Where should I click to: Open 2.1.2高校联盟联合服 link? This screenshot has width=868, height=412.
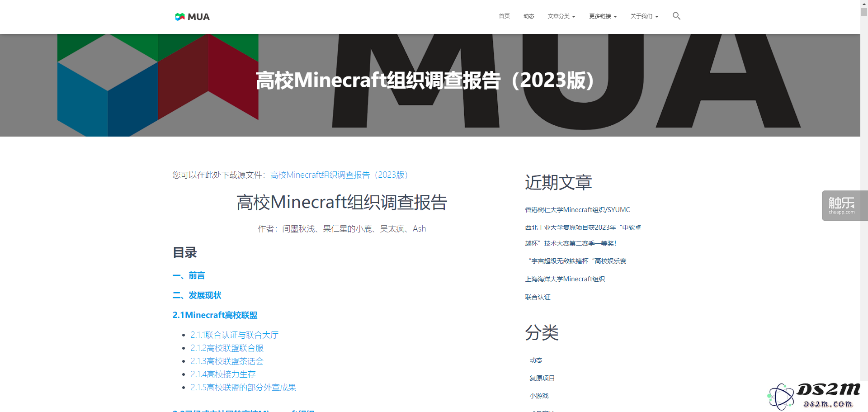tap(227, 348)
